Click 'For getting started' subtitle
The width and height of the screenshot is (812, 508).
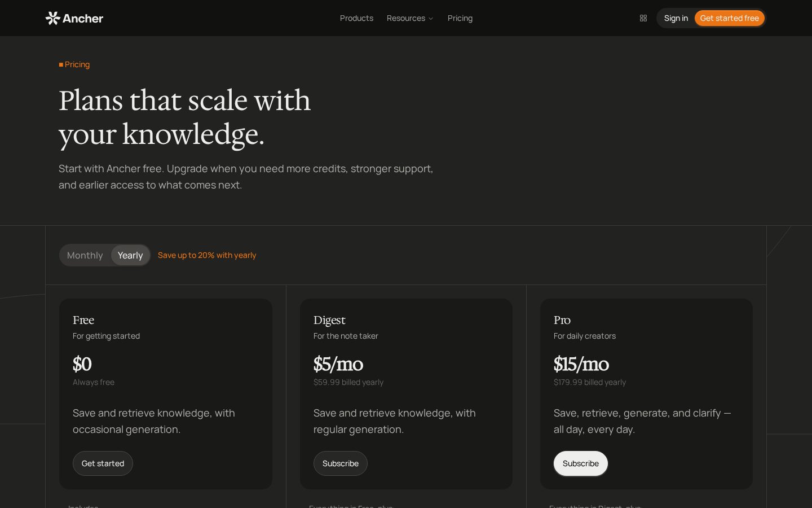[x=106, y=336]
